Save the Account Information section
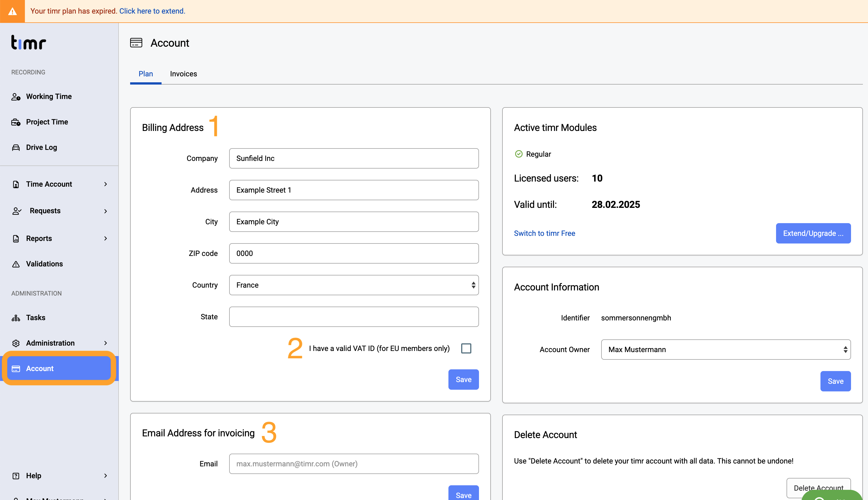 click(x=835, y=381)
